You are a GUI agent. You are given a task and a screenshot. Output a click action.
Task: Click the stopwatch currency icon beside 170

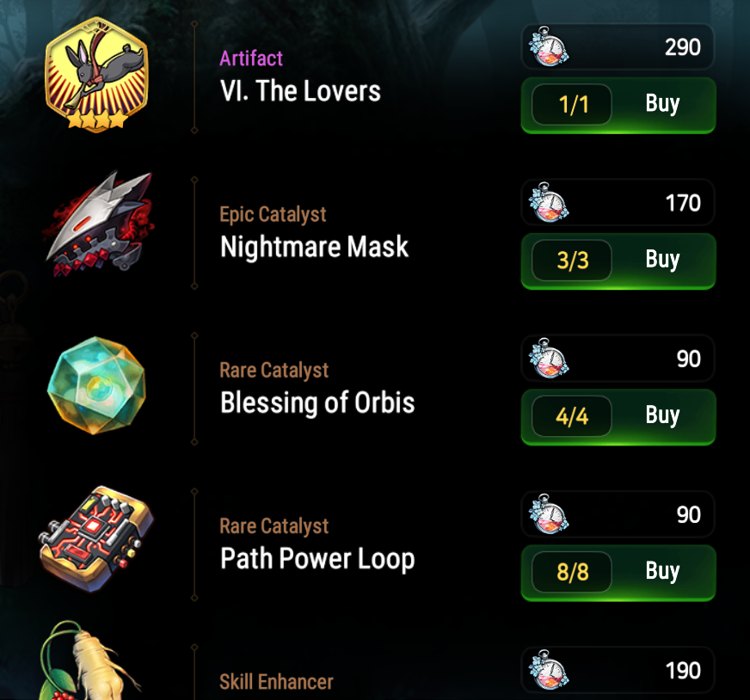pyautogui.click(x=549, y=202)
